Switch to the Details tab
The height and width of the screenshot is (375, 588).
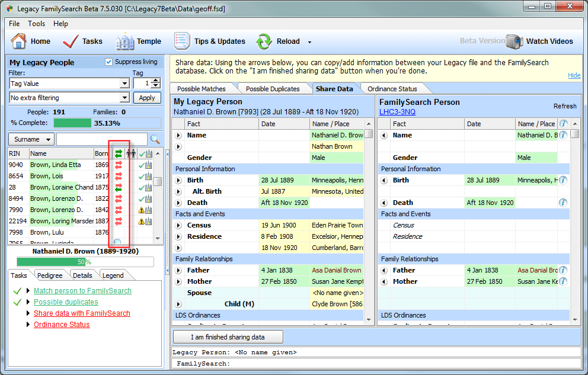click(x=82, y=275)
